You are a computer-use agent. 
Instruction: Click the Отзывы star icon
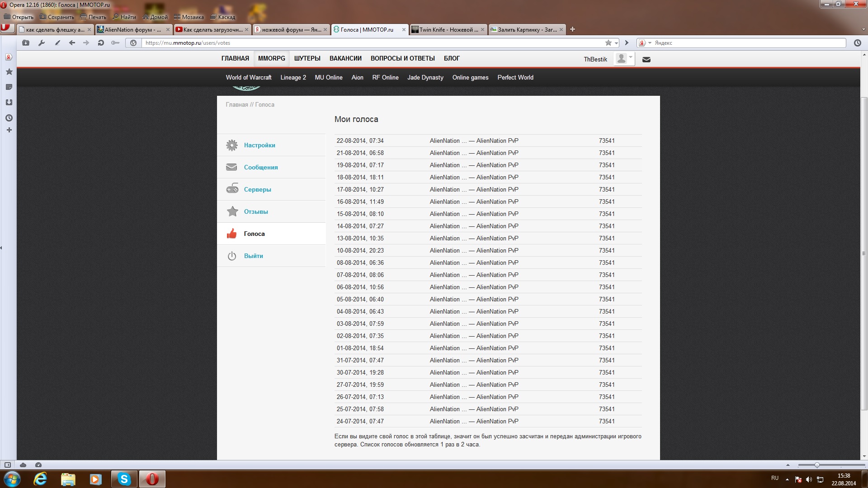click(232, 211)
